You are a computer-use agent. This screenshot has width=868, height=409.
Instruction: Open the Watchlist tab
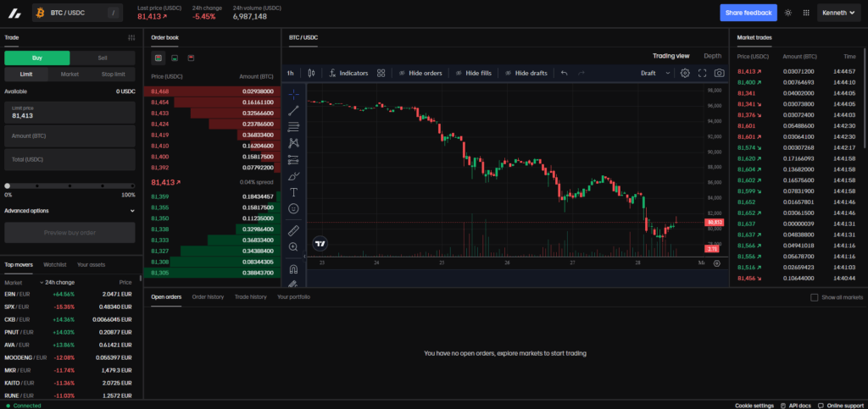click(x=54, y=264)
